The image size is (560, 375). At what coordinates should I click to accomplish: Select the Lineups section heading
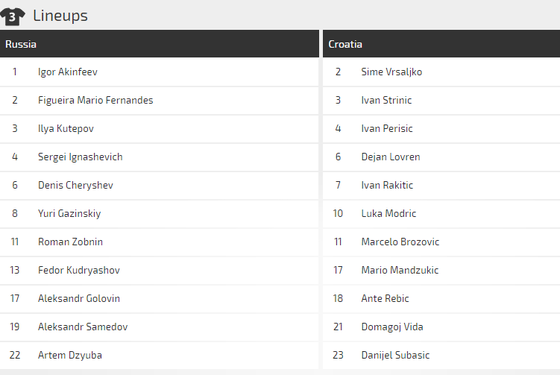60,16
